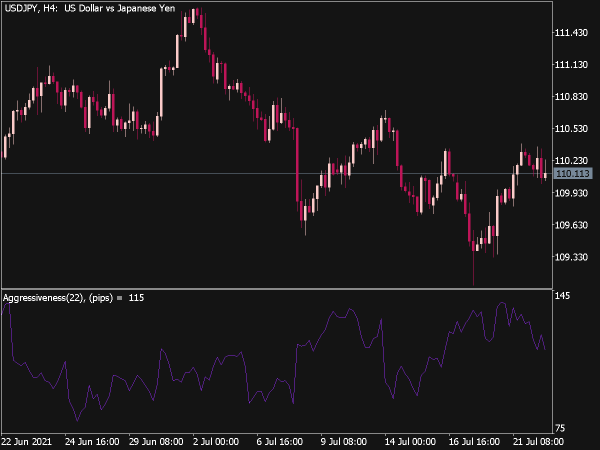This screenshot has height=450, width=600.
Task: Click the time axis label '9 Jul 08:00'
Action: tap(344, 442)
